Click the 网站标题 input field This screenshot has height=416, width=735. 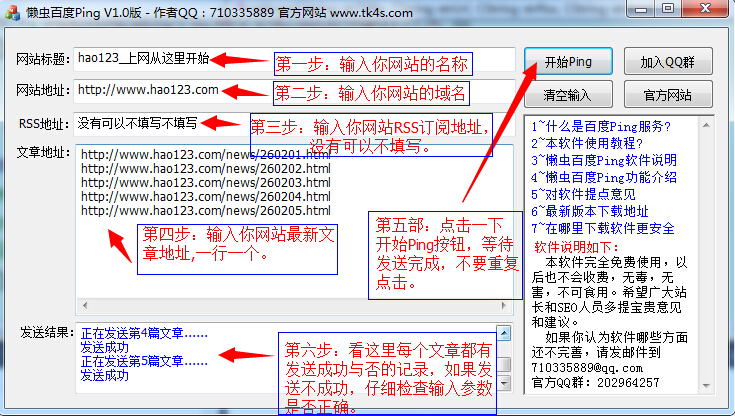tap(294, 59)
